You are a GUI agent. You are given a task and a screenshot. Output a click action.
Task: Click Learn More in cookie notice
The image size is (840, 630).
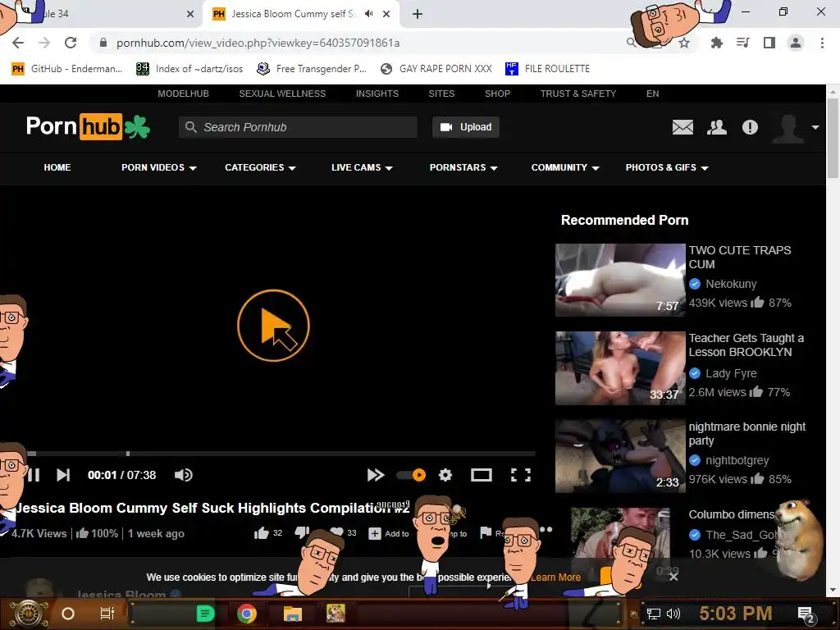pos(555,577)
